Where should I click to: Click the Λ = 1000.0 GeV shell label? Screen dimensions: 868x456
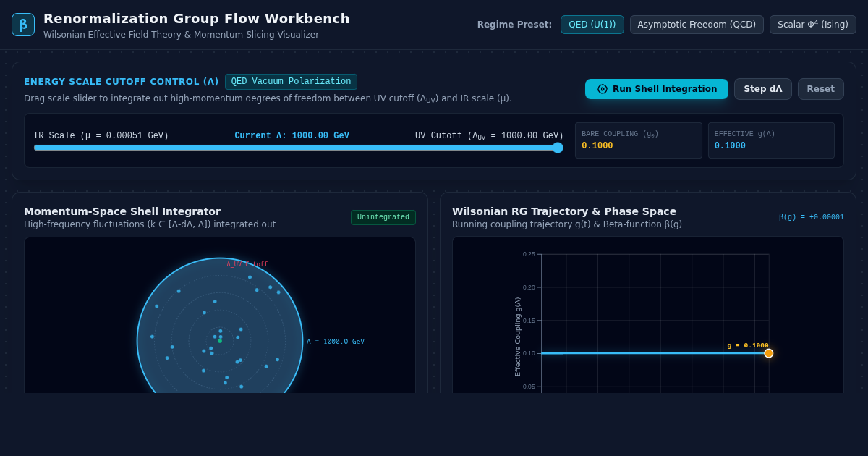click(x=336, y=342)
